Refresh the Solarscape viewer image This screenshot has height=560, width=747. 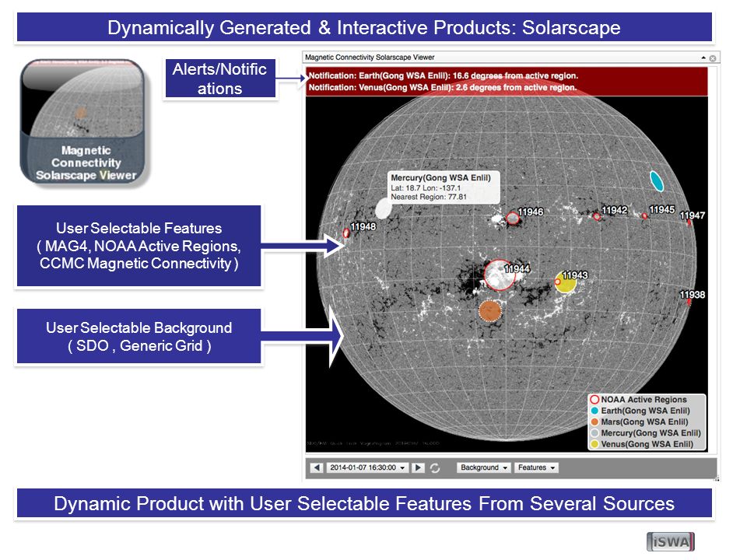pyautogui.click(x=434, y=468)
